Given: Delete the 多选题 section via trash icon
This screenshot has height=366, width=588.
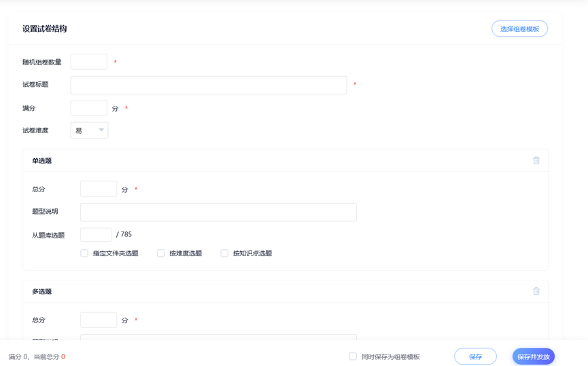Looking at the screenshot, I should 536,291.
